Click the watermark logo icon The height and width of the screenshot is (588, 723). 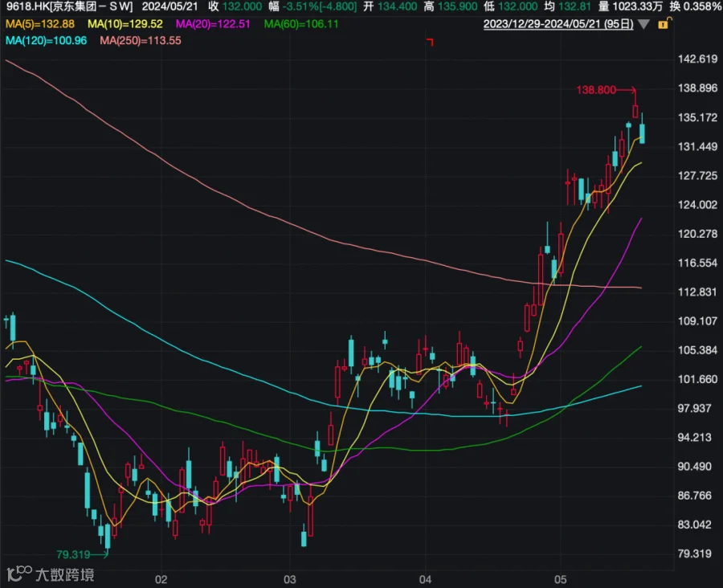pyautogui.click(x=19, y=574)
